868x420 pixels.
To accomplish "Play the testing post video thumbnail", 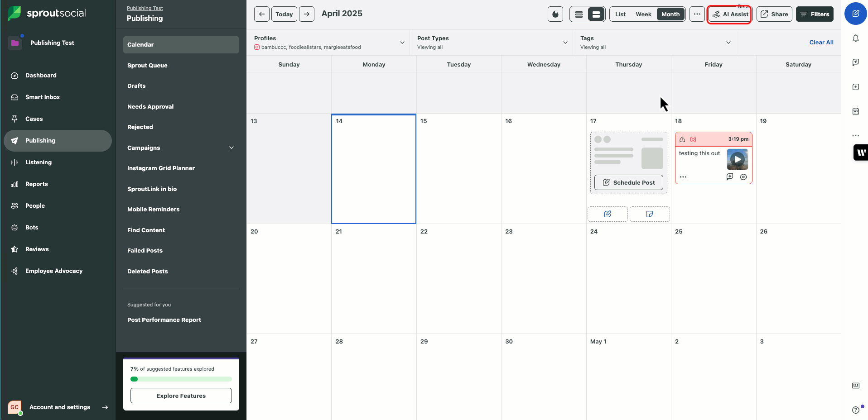I will point(738,159).
